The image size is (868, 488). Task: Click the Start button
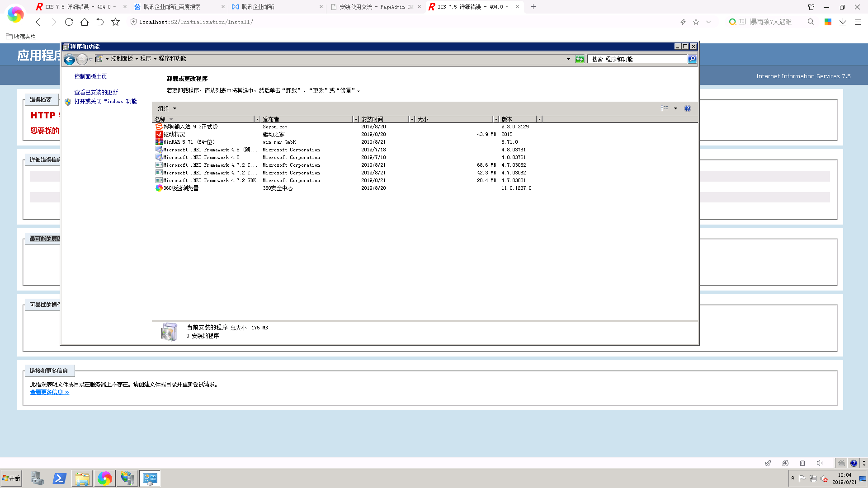pyautogui.click(x=11, y=478)
